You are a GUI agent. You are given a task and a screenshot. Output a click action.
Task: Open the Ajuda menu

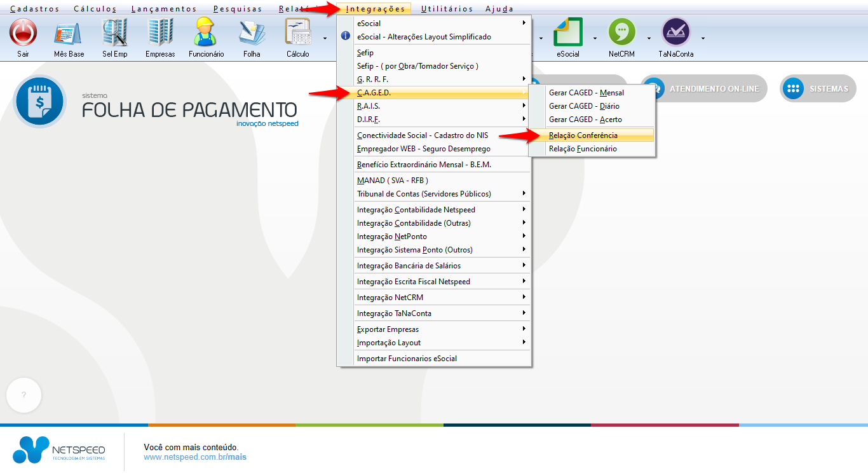(x=499, y=9)
